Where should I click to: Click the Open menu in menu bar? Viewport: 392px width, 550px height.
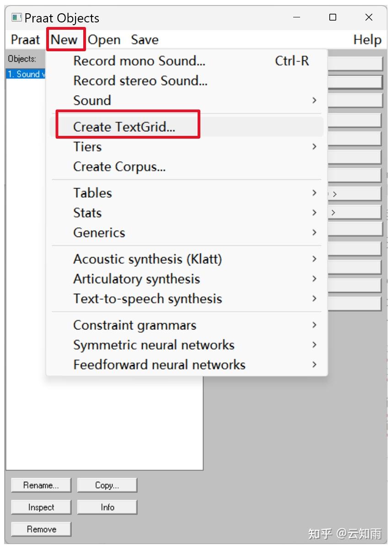[104, 40]
